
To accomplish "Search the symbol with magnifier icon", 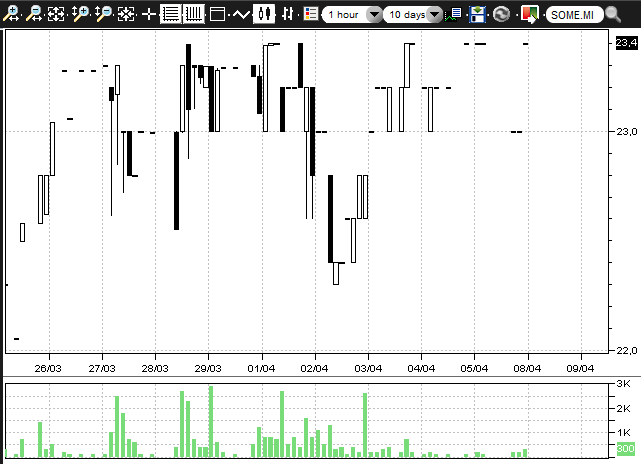I will point(613,14).
